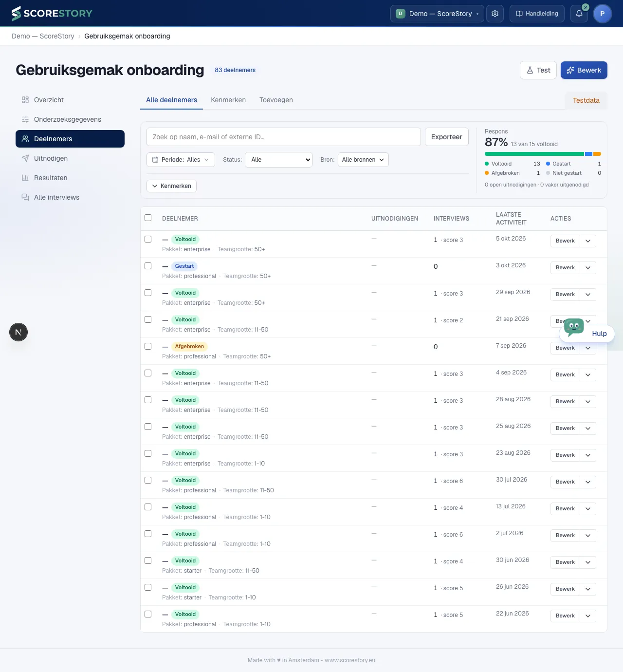This screenshot has width=623, height=672.
Task: Check the row dated 30 jul 2026
Action: point(148,480)
